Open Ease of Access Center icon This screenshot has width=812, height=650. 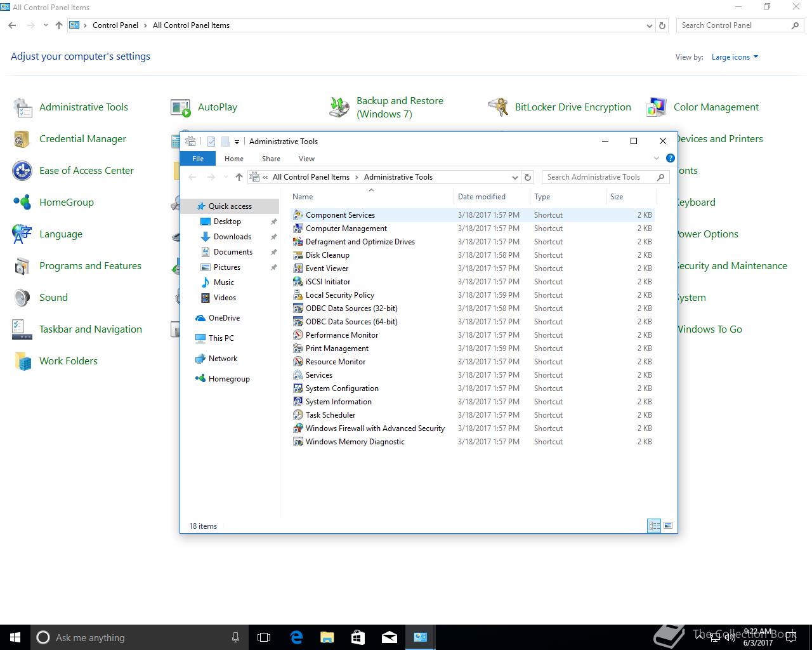tap(23, 171)
